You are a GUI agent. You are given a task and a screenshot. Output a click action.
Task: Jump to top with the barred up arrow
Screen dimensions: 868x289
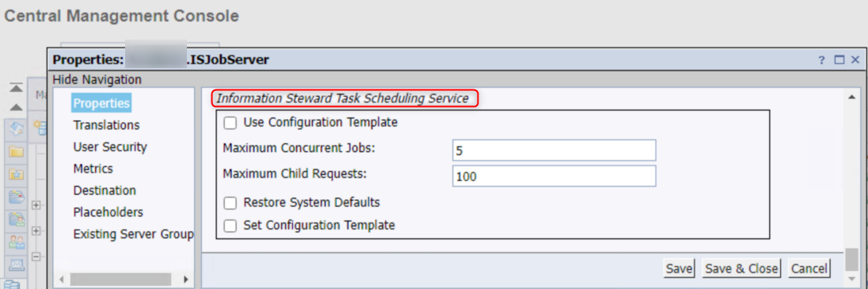pyautogui.click(x=16, y=87)
